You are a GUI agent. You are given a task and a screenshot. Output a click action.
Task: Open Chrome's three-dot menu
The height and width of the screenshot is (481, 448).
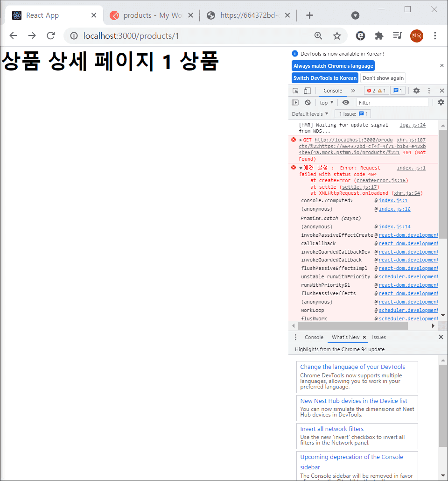coord(435,36)
